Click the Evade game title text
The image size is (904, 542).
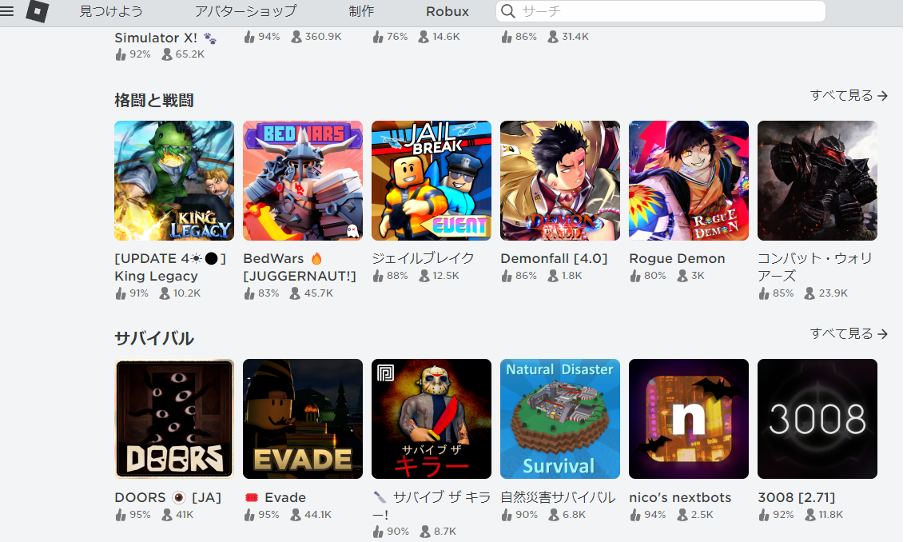pos(286,497)
